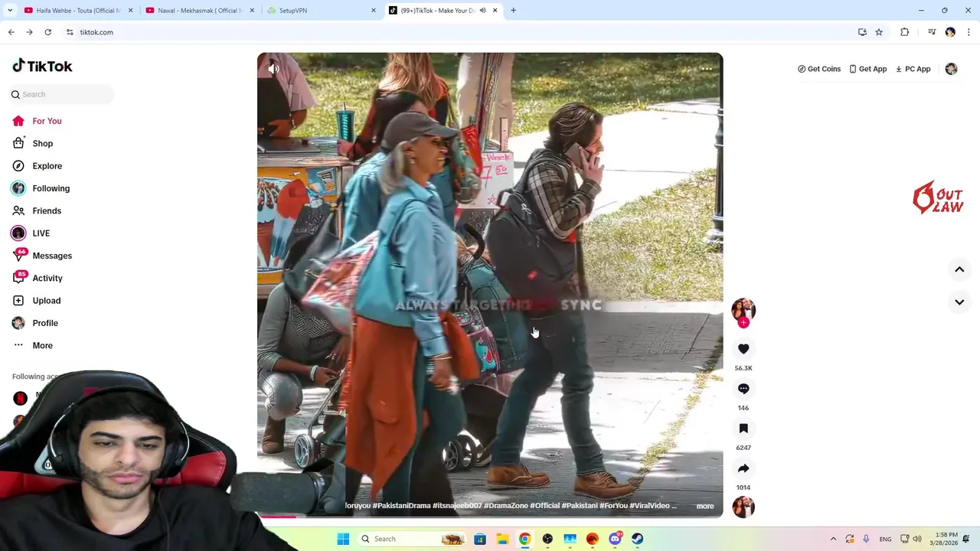Viewport: 980px width, 551px height.
Task: Open the creator's avatar above the like button
Action: click(743, 309)
